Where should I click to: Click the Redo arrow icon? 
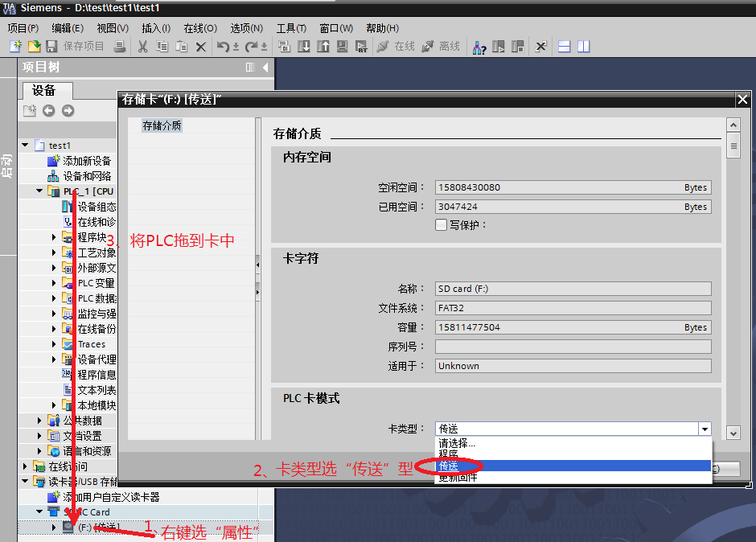click(x=251, y=47)
